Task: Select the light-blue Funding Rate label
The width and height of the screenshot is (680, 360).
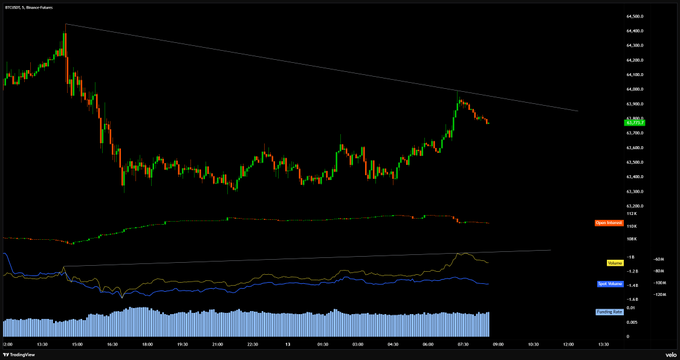Action: pyautogui.click(x=610, y=312)
